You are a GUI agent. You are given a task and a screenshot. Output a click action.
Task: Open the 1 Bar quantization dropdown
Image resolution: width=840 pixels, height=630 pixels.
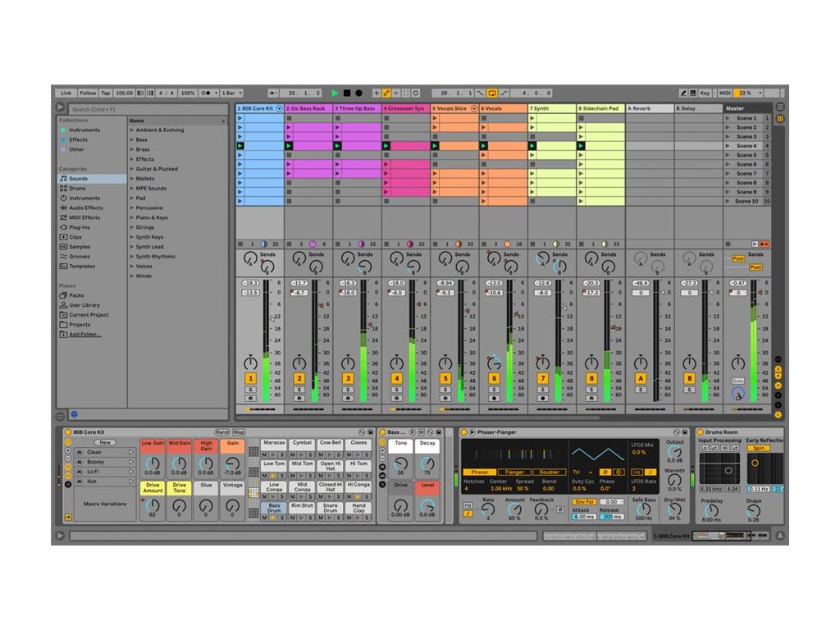[x=231, y=94]
